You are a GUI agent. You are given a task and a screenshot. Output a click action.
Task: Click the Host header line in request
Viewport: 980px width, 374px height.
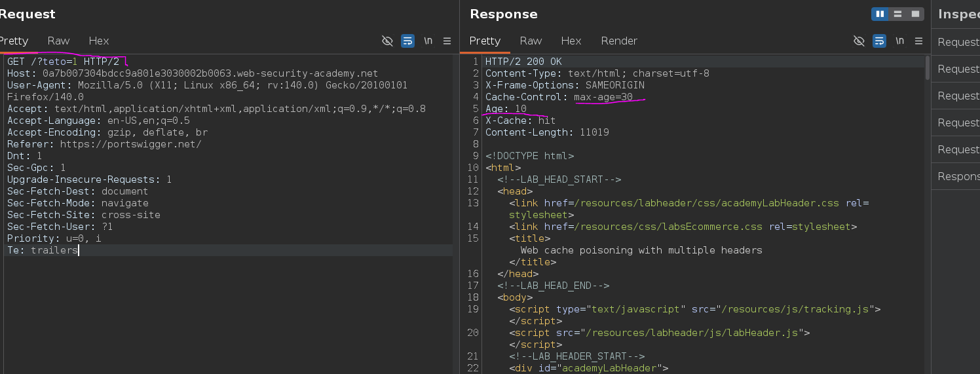(x=193, y=73)
